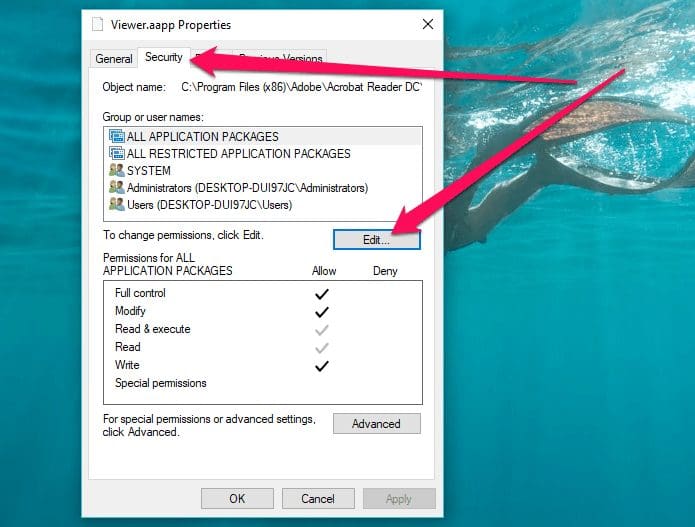This screenshot has height=527, width=695.
Task: Select the SYSTEM user entry
Action: (262, 171)
